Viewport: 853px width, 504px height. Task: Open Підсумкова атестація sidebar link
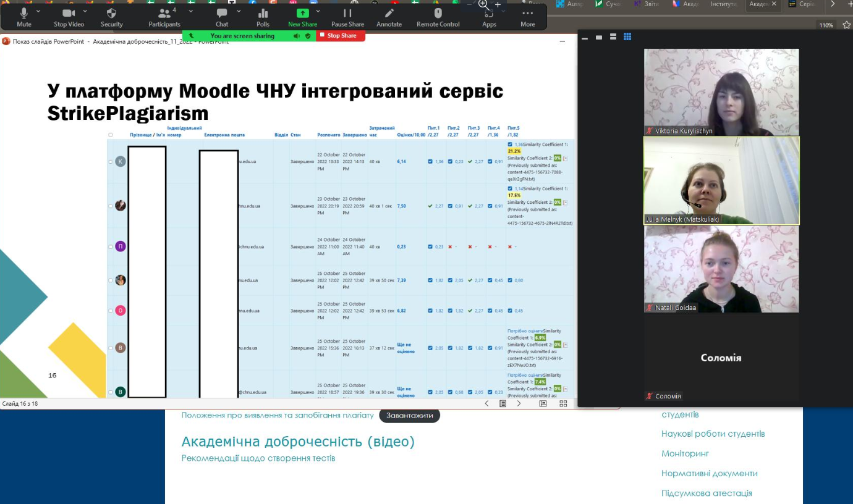pyautogui.click(x=707, y=493)
